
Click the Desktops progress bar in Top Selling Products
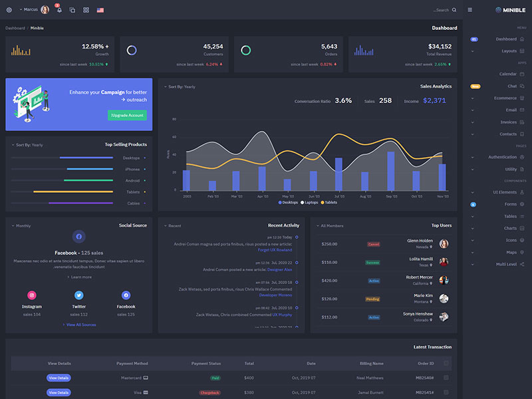[86, 158]
